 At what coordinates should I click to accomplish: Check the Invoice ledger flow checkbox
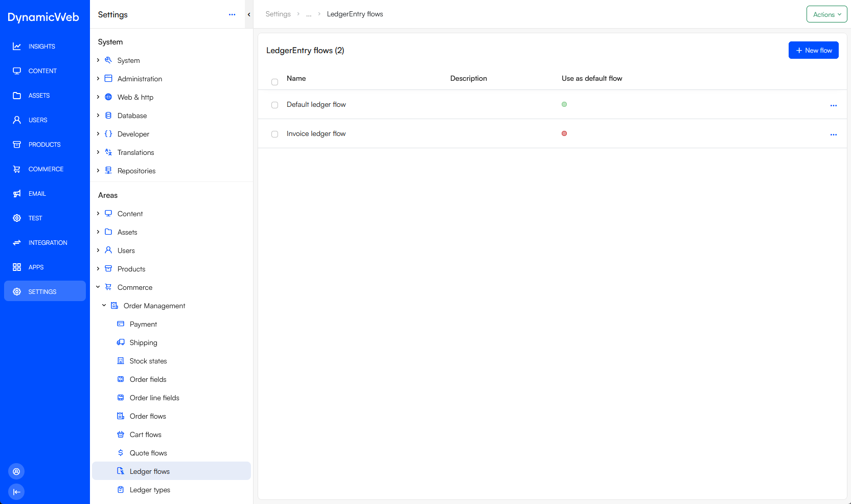(x=274, y=134)
